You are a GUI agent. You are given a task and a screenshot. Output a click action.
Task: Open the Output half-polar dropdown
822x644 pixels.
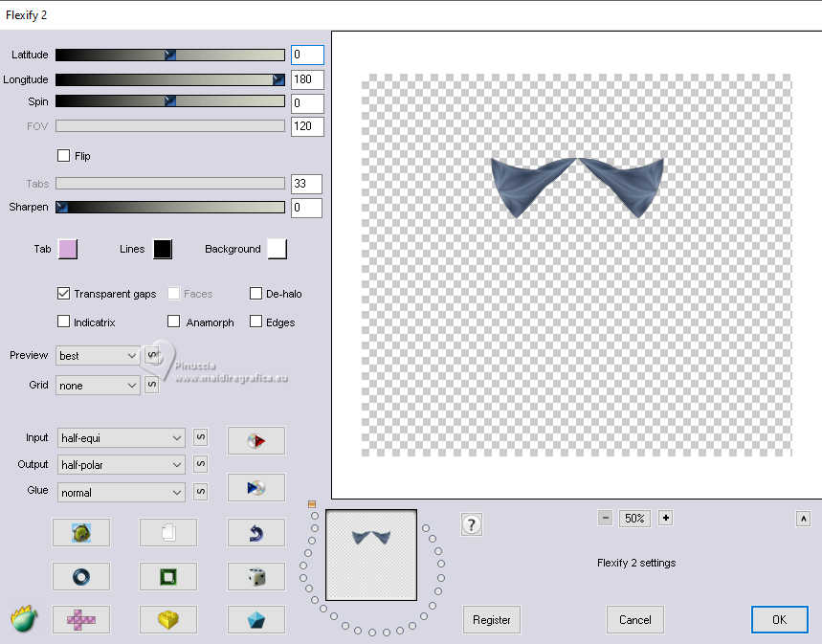coord(121,464)
